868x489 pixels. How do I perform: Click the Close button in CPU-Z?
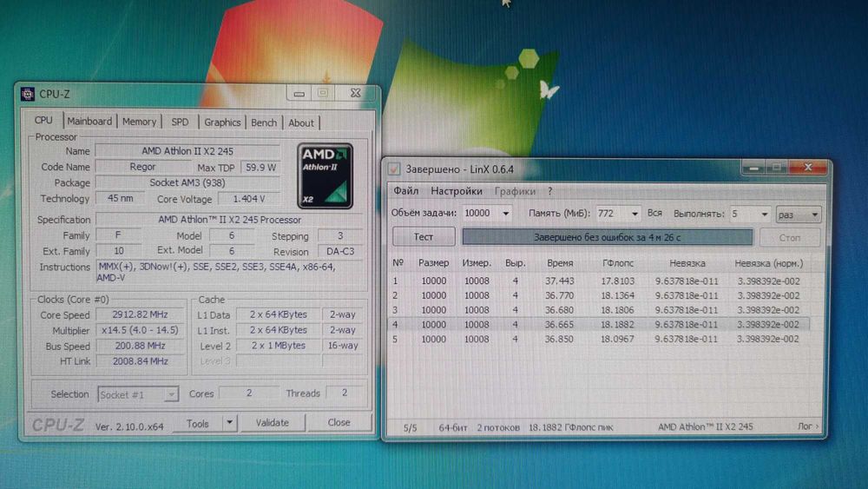(339, 422)
